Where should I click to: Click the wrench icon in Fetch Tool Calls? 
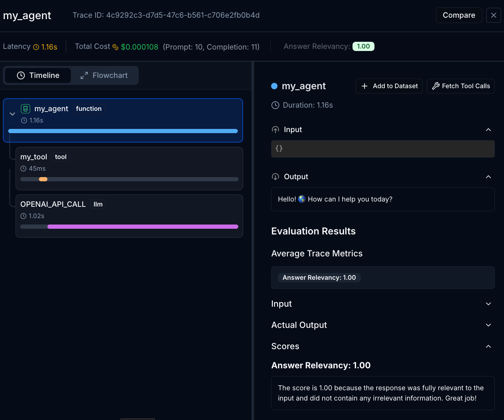(x=436, y=86)
